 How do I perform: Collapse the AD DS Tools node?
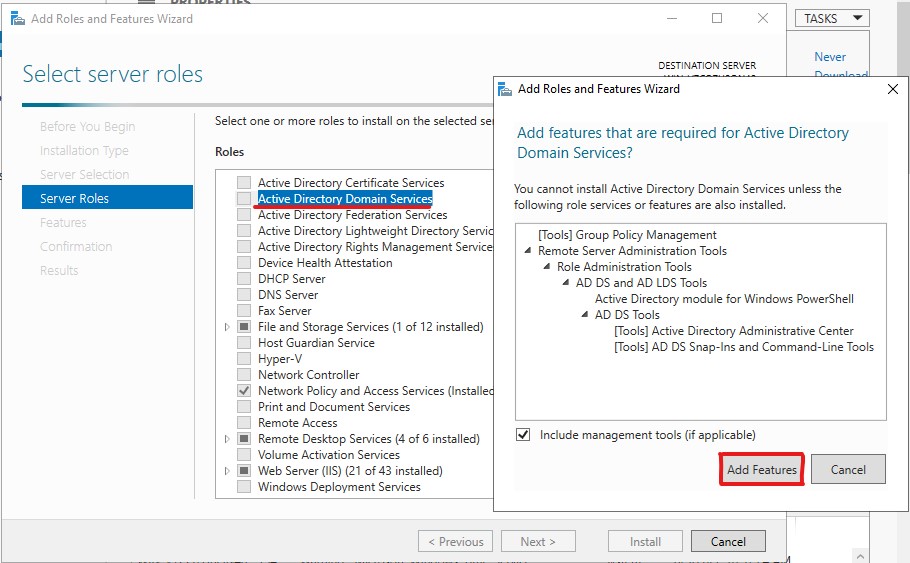(x=585, y=315)
